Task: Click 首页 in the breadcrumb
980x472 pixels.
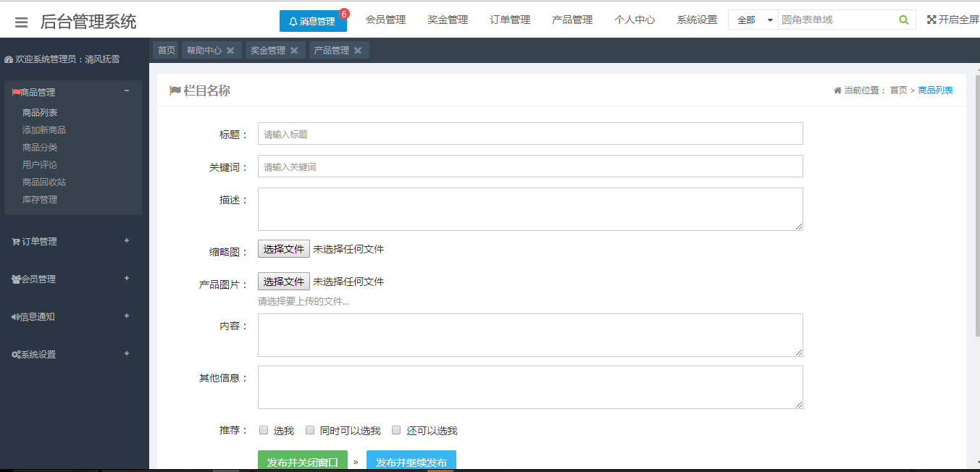Action: click(x=898, y=90)
